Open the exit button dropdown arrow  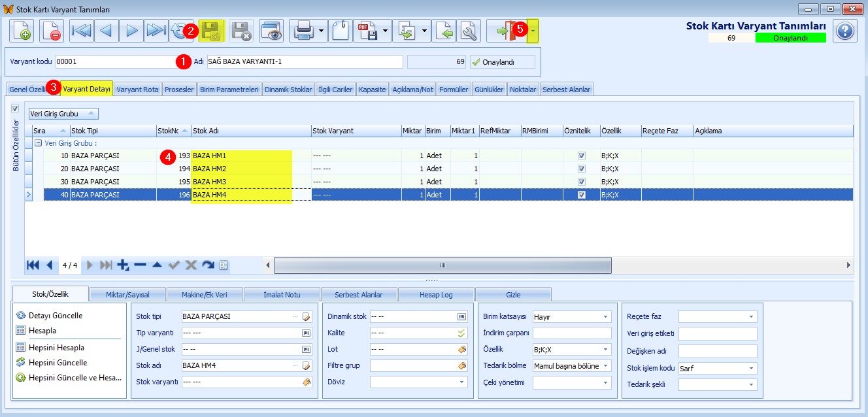pos(534,31)
